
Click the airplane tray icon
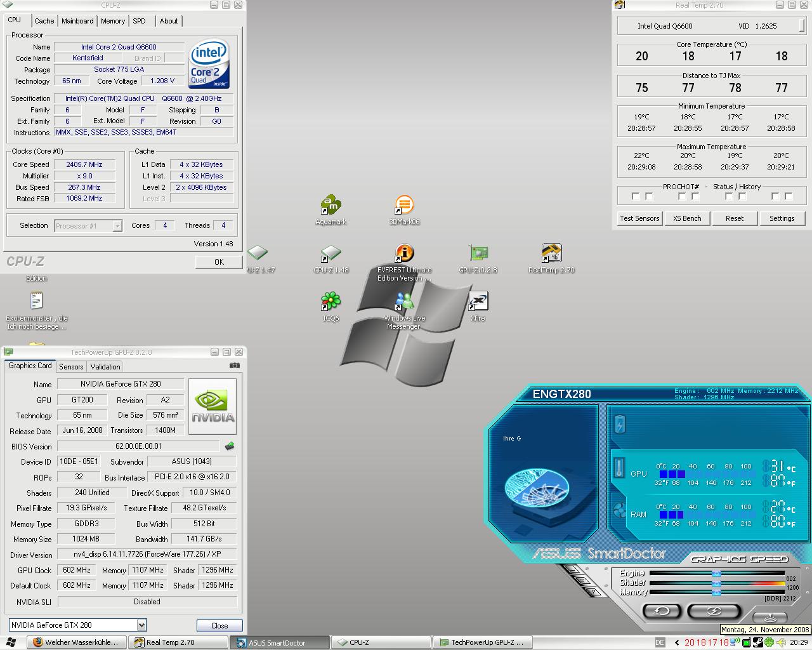(x=781, y=642)
